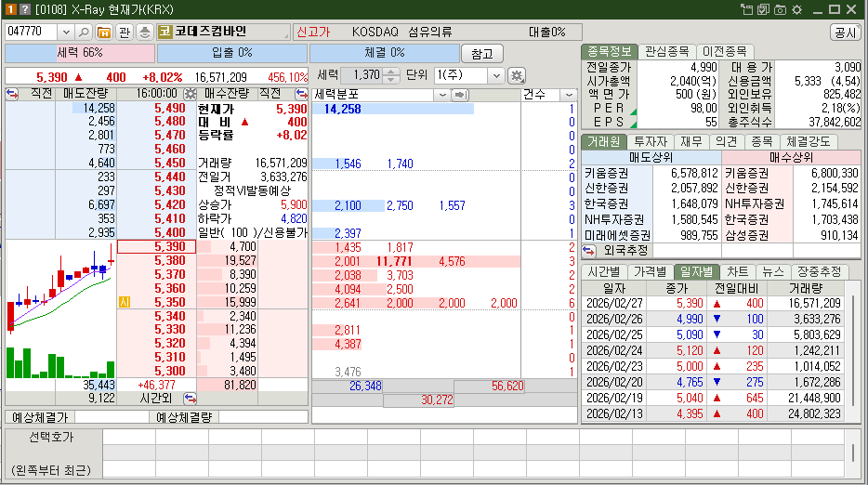This screenshot has width=868, height=485.
Task: Select the 체결강도 tab
Action: pyautogui.click(x=809, y=142)
